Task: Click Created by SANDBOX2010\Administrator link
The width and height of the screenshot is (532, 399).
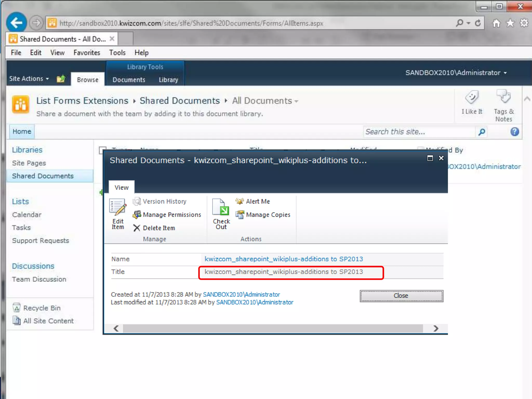Action: click(x=241, y=294)
